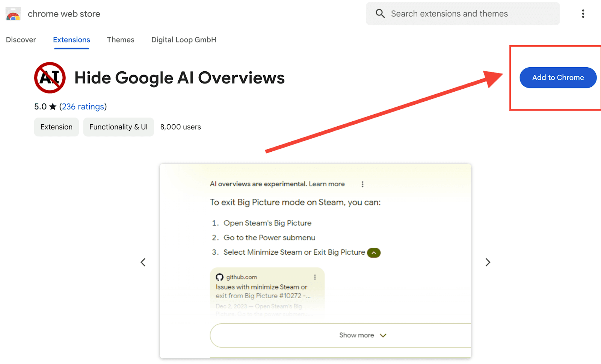
Task: Open the three-dot menu on github.com card
Action: point(315,277)
